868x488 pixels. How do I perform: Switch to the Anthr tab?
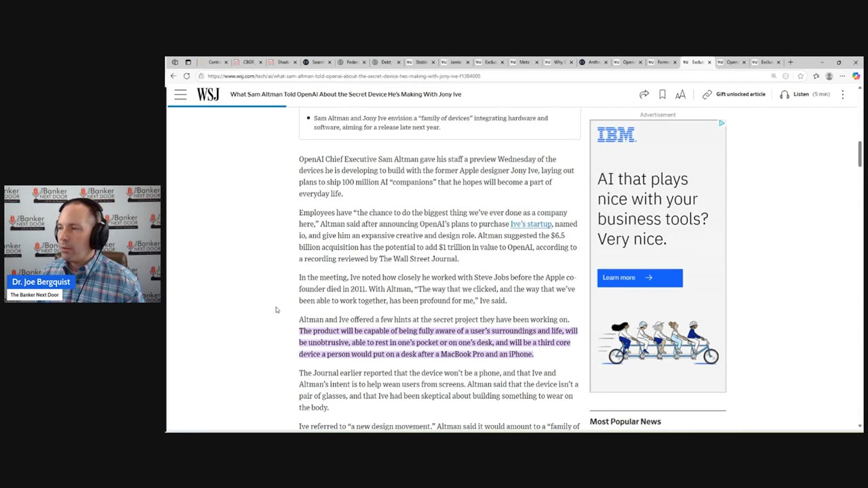pyautogui.click(x=593, y=62)
